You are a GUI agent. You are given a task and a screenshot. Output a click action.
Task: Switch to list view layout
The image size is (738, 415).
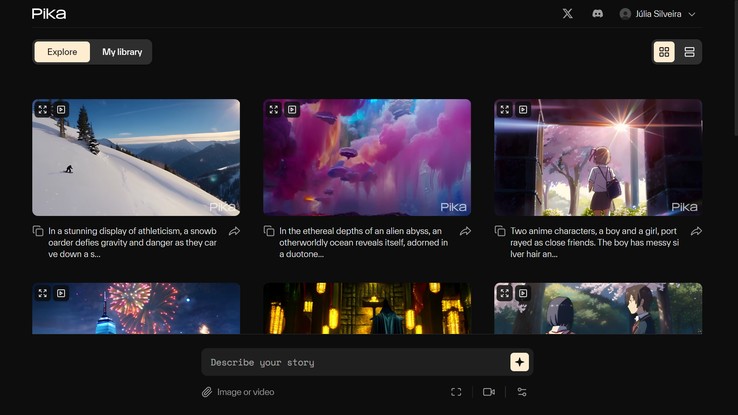pos(689,52)
